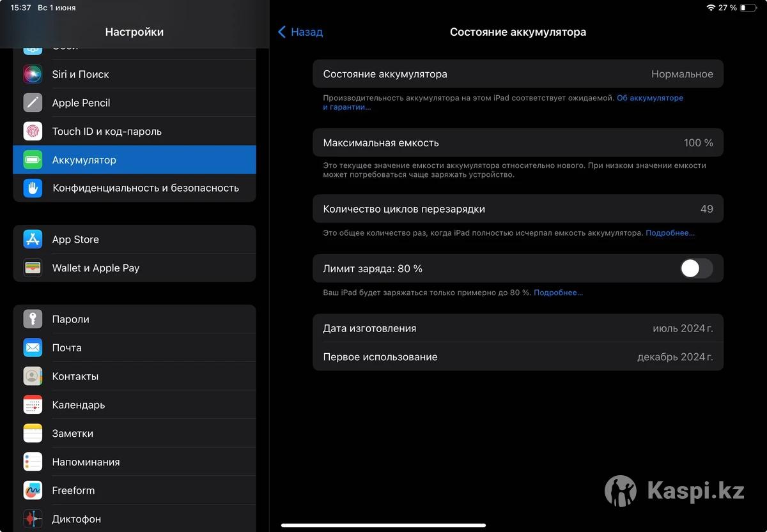The width and height of the screenshot is (767, 532).
Task: Open Заметки settings row
Action: pyautogui.click(x=134, y=433)
